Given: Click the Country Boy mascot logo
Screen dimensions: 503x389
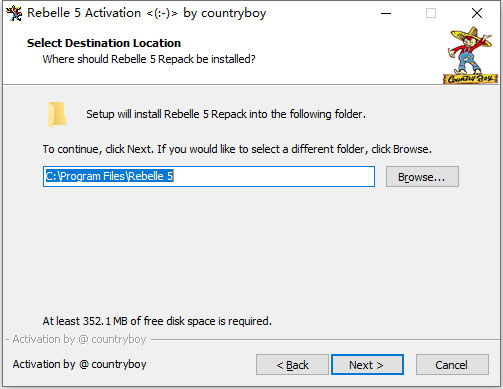Looking at the screenshot, I should [x=470, y=55].
